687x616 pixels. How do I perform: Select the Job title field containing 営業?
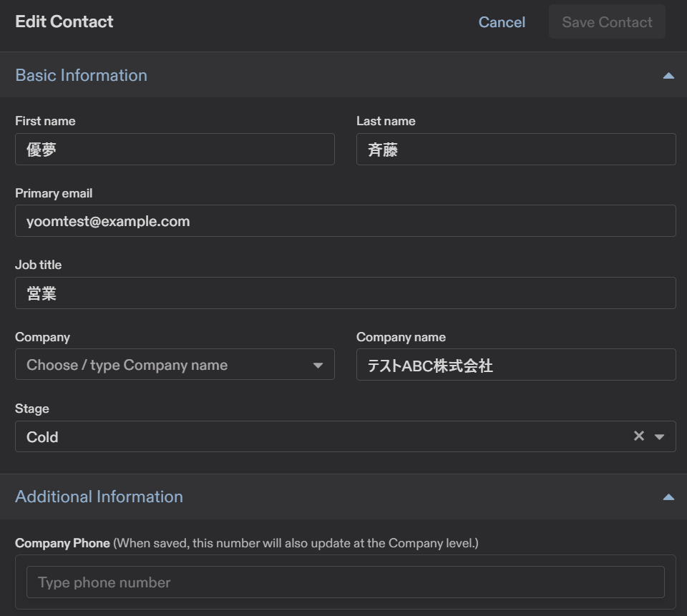coord(345,293)
